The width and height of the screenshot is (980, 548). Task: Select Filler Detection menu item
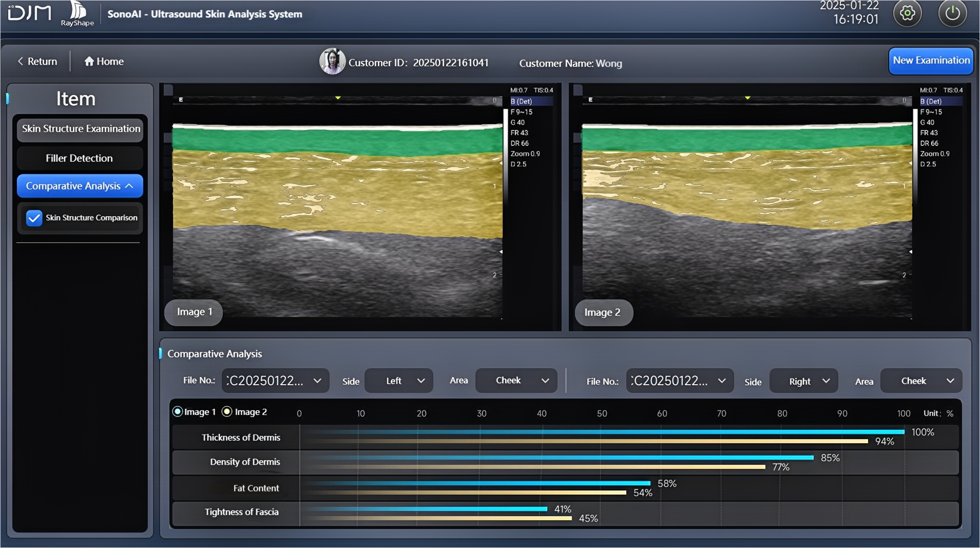coord(79,158)
